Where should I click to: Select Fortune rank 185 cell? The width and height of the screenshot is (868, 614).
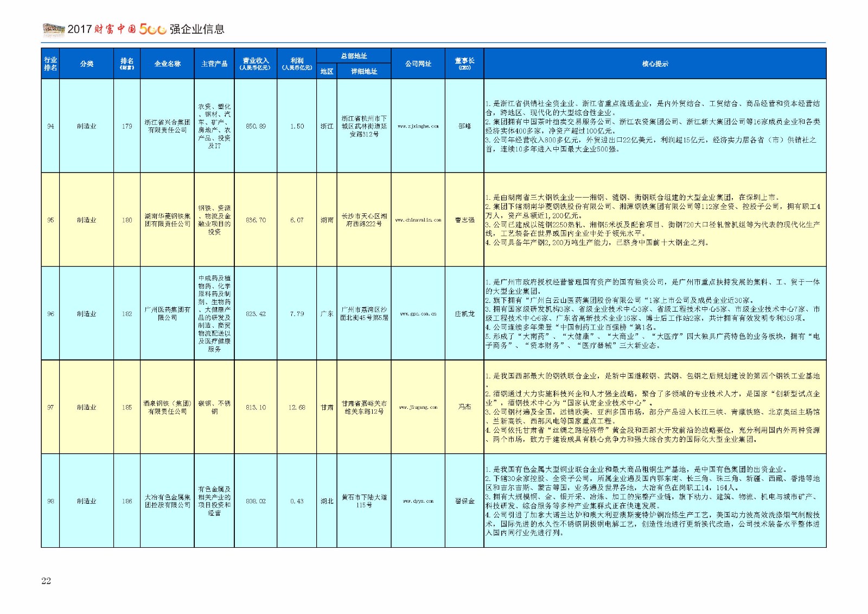coord(127,407)
